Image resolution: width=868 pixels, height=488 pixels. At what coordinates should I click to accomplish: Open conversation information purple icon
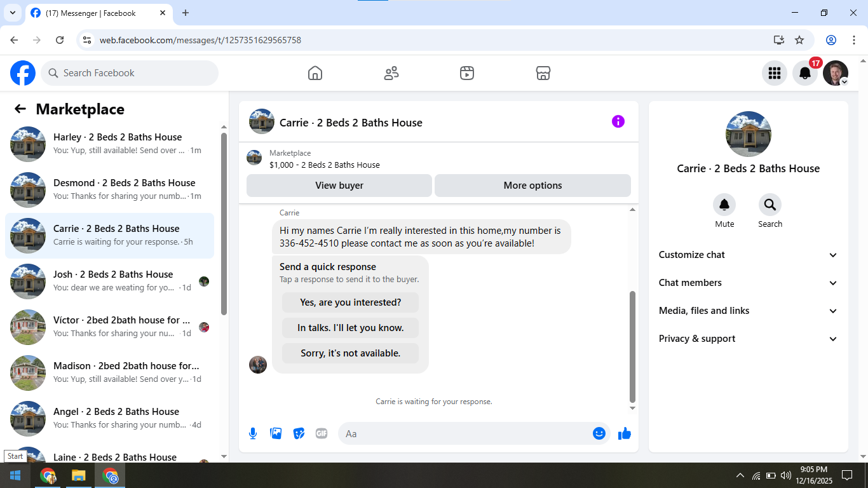[618, 121]
